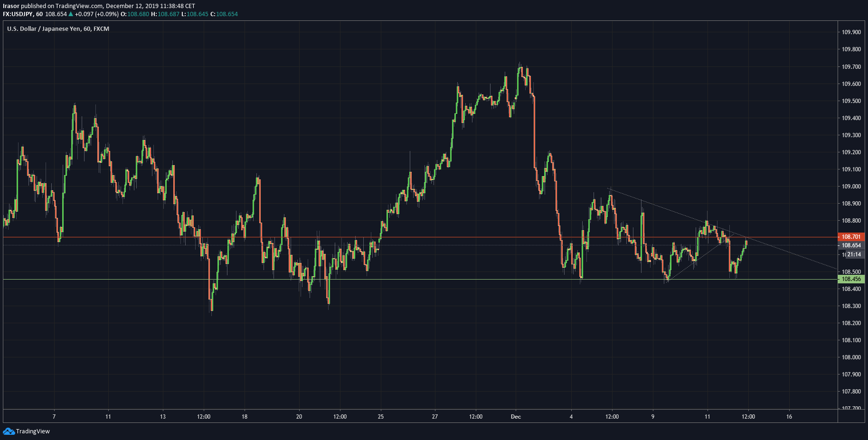Click the O:108.680 open value
This screenshot has height=440, width=868.
coord(135,14)
